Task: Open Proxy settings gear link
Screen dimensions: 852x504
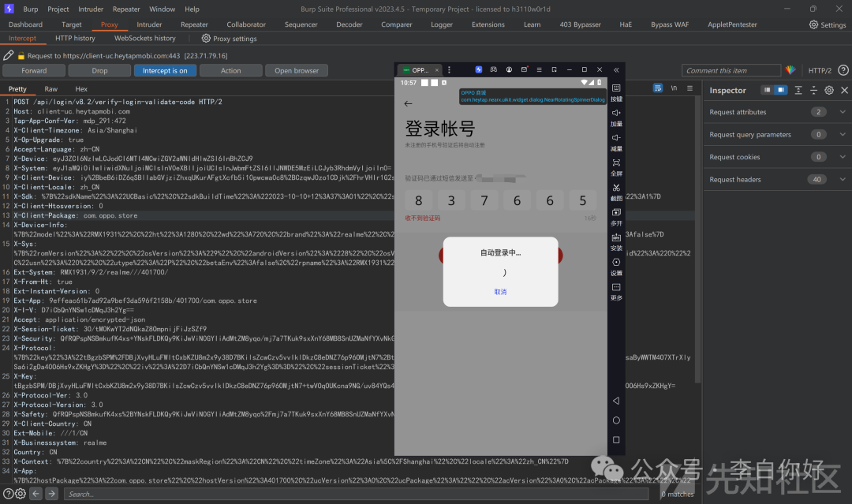Action: (x=229, y=39)
